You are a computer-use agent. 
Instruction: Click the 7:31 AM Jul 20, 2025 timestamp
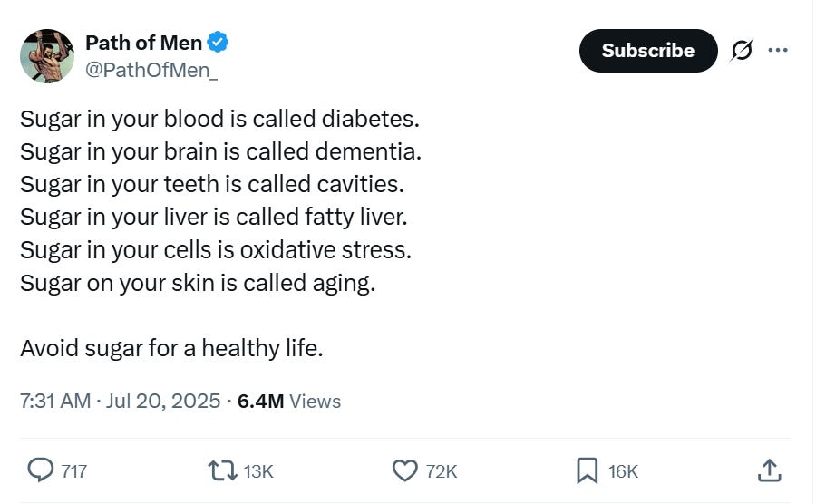coord(120,401)
